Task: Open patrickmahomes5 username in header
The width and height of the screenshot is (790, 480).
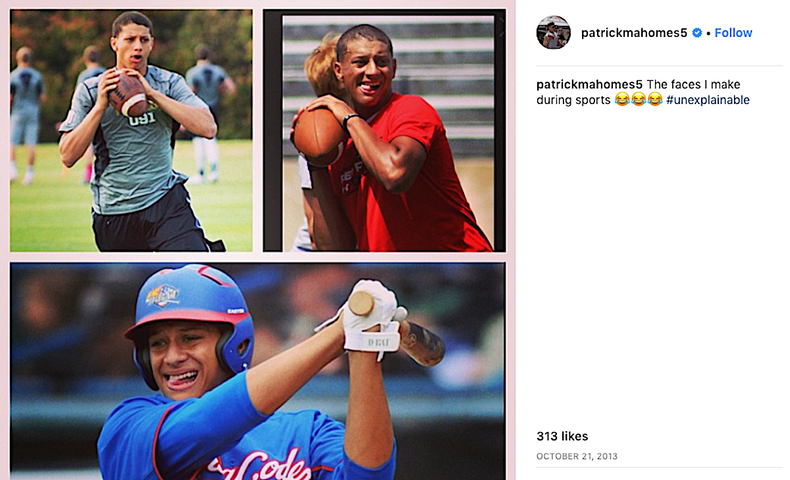Action: [634, 33]
